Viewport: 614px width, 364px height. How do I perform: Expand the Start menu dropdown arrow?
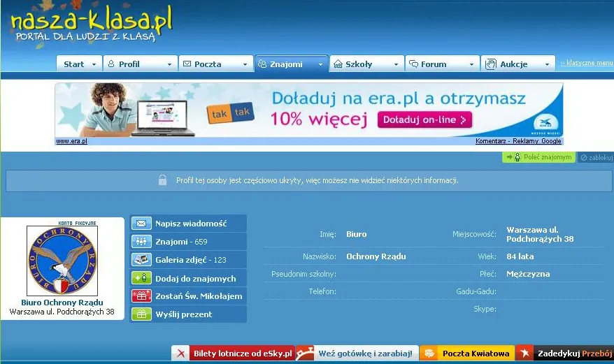point(94,64)
